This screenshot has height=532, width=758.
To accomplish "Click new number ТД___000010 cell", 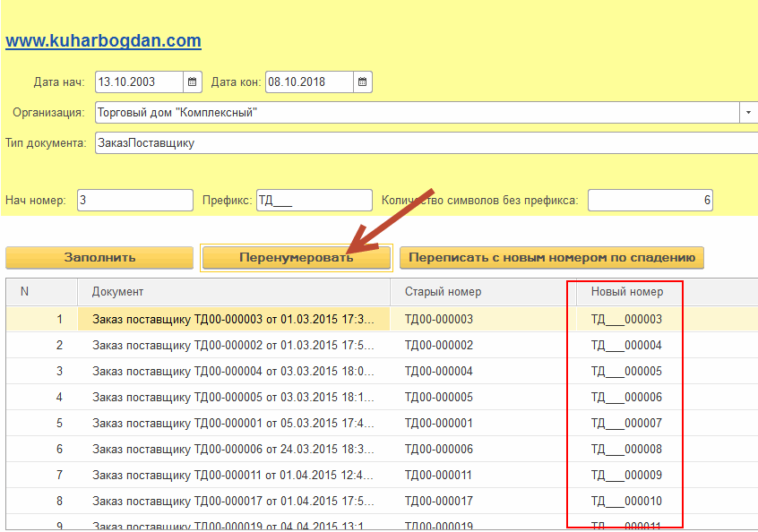I will pyautogui.click(x=626, y=502).
